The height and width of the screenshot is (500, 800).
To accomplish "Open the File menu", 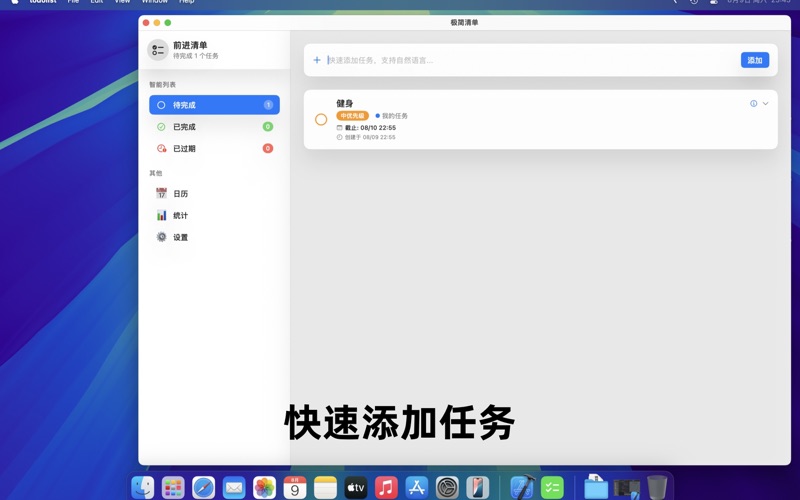I will pyautogui.click(x=73, y=2).
